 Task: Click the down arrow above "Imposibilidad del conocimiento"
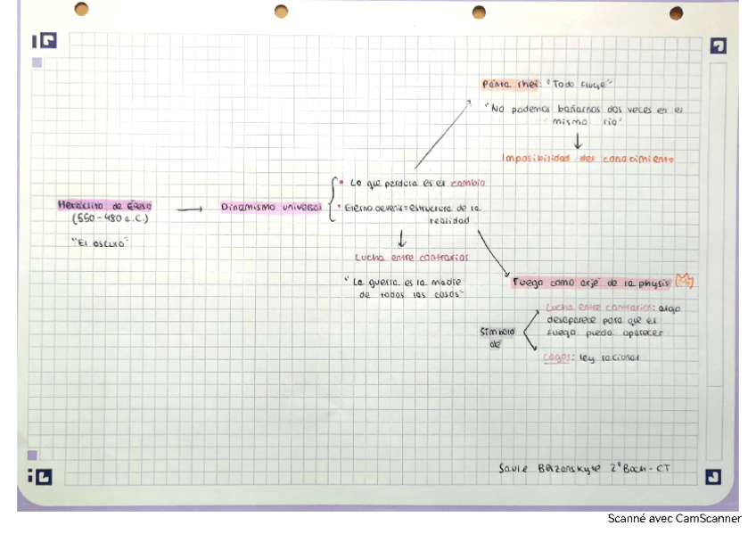[578, 141]
